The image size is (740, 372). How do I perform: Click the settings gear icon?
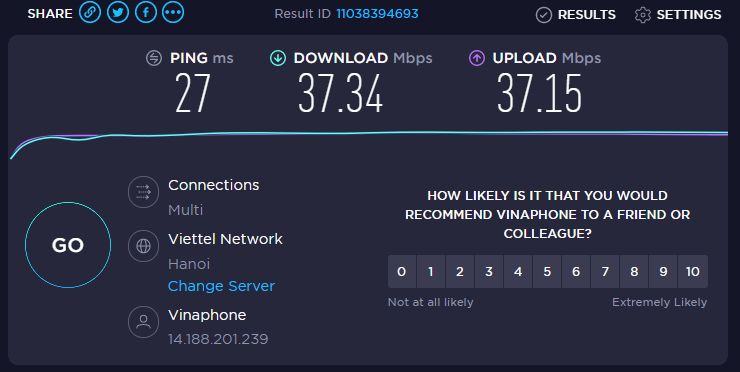click(642, 15)
